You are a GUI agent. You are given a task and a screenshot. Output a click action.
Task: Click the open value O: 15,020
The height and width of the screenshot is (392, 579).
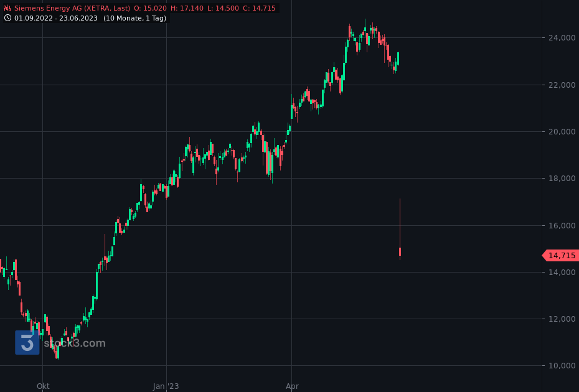click(x=150, y=8)
